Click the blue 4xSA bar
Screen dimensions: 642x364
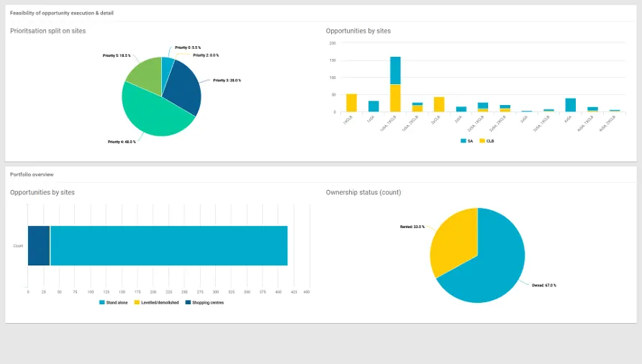[x=570, y=105]
